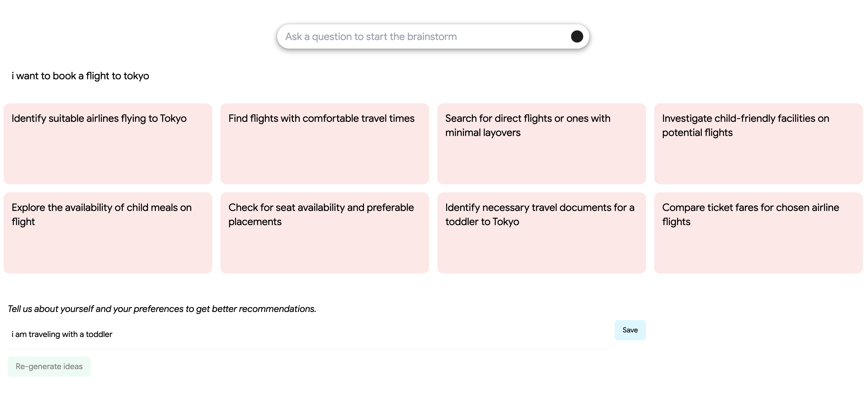868x396 pixels.
Task: Select 'necessary travel documents for toddler' card
Action: (x=541, y=233)
